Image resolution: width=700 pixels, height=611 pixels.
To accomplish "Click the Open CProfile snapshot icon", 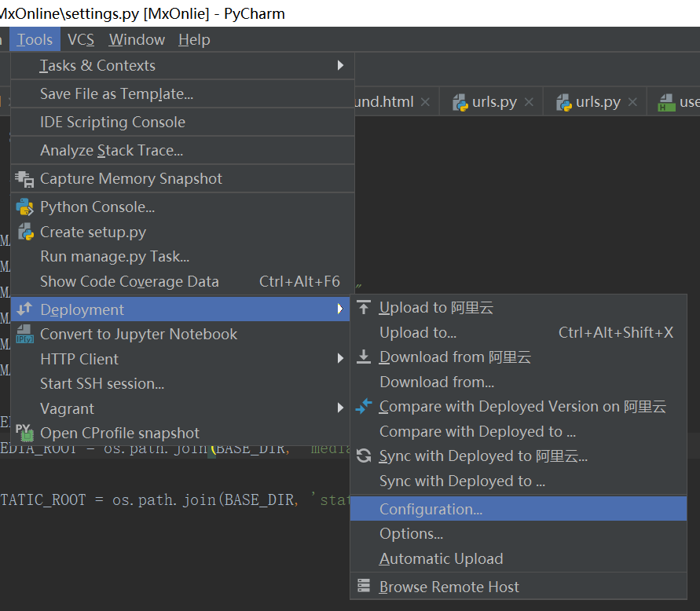I will (x=24, y=433).
